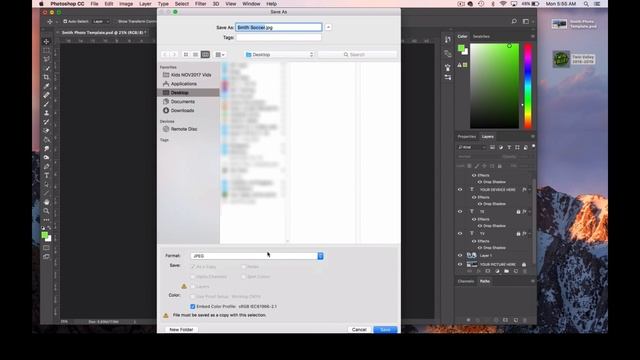Viewport: 640px width, 360px height.
Task: Select the Crop tool
Action: [46, 77]
